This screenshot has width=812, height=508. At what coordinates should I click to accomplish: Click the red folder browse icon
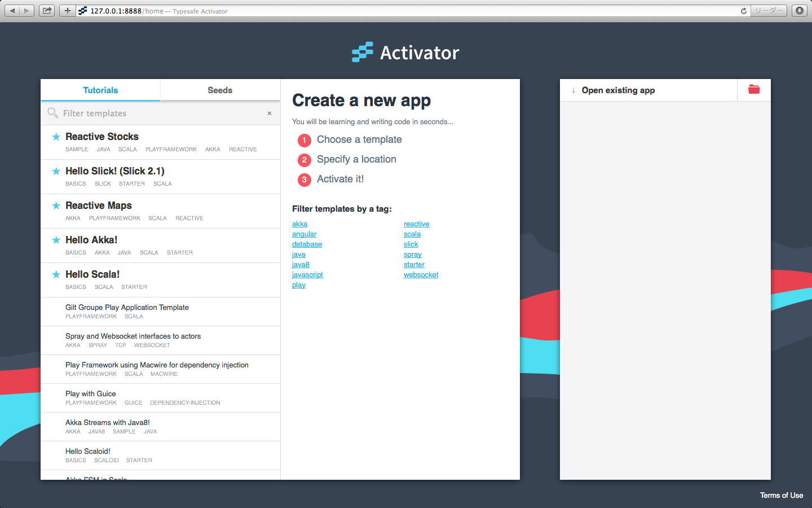[754, 89]
